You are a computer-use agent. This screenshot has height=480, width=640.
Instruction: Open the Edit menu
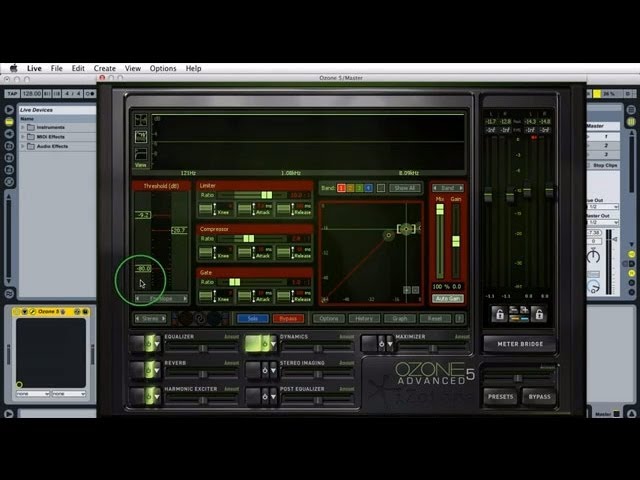pyautogui.click(x=78, y=69)
